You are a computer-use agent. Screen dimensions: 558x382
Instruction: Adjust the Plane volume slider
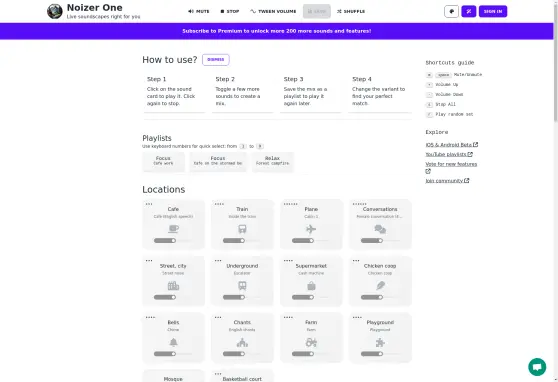click(311, 241)
